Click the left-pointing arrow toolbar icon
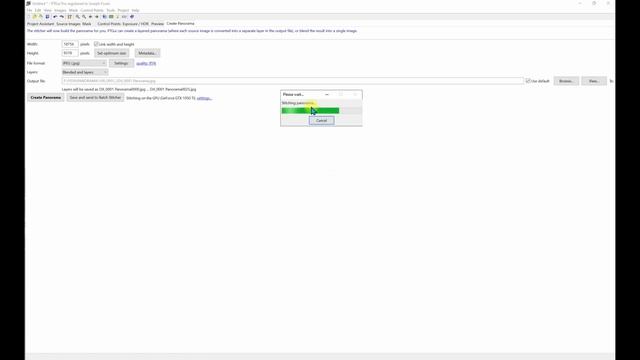The width and height of the screenshot is (640, 360). tap(90, 17)
